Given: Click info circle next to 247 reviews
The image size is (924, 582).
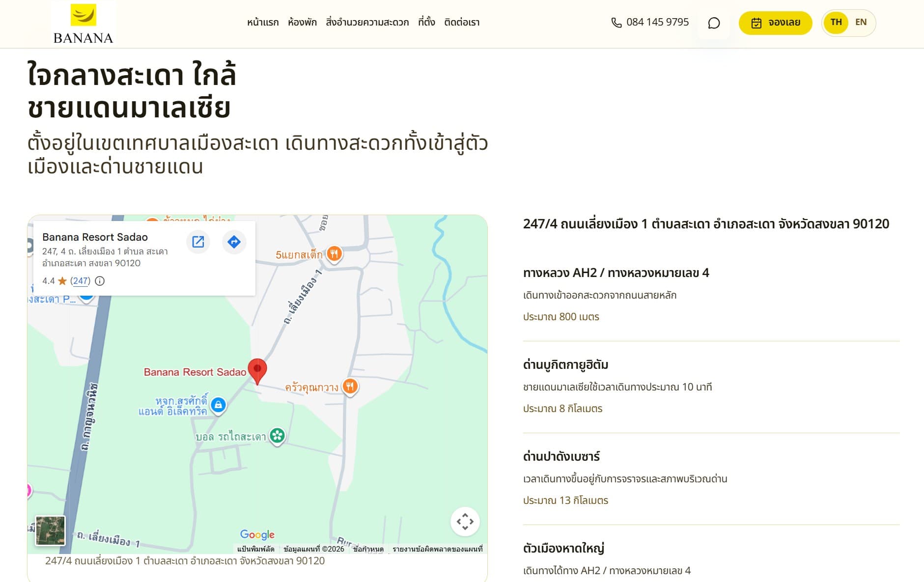Looking at the screenshot, I should point(100,281).
